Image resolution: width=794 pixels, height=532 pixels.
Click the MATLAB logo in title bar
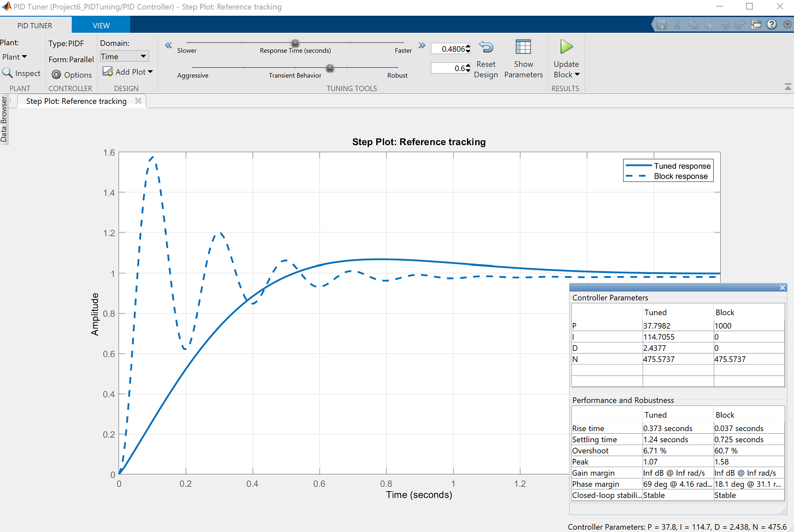point(7,7)
